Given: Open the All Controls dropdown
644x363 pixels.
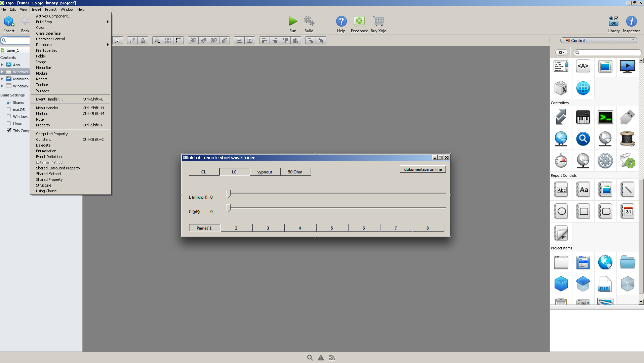Looking at the screenshot, I should tap(599, 40).
